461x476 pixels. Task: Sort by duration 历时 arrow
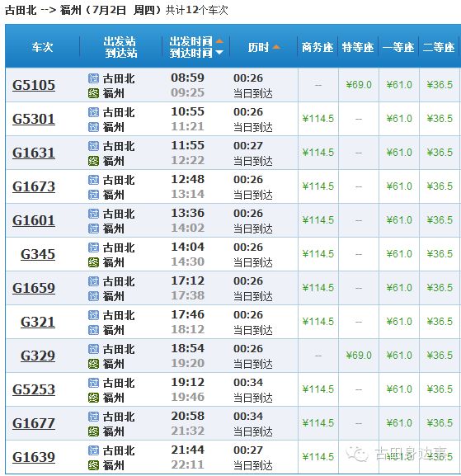[x=276, y=47]
